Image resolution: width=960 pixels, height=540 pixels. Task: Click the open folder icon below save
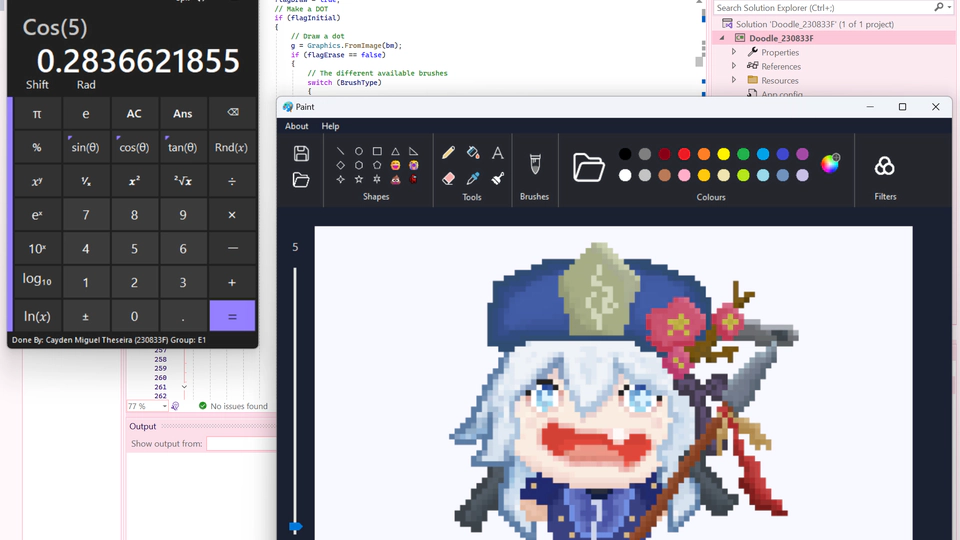pos(301,180)
